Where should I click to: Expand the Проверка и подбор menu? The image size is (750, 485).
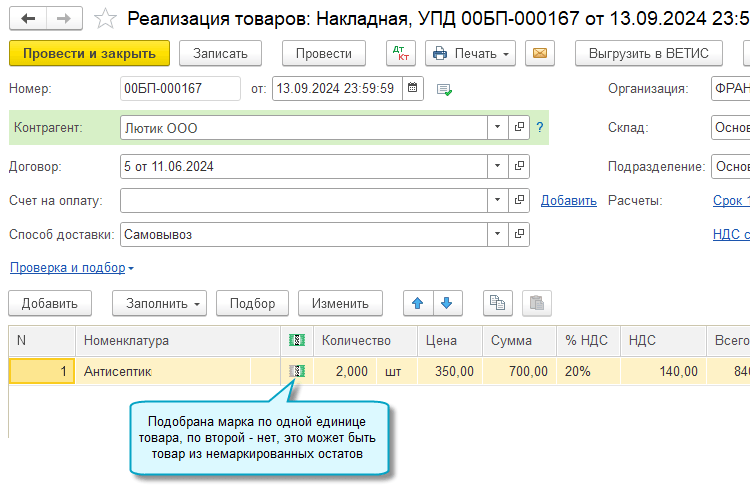point(72,268)
